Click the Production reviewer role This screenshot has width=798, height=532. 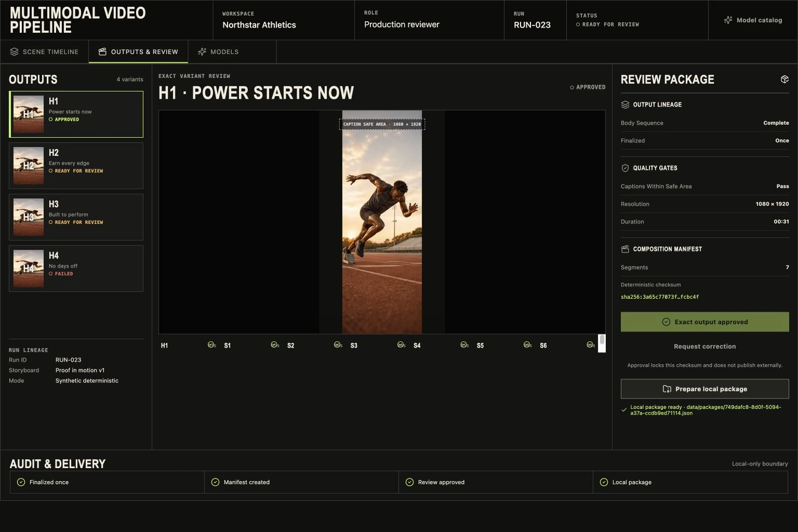(x=402, y=24)
